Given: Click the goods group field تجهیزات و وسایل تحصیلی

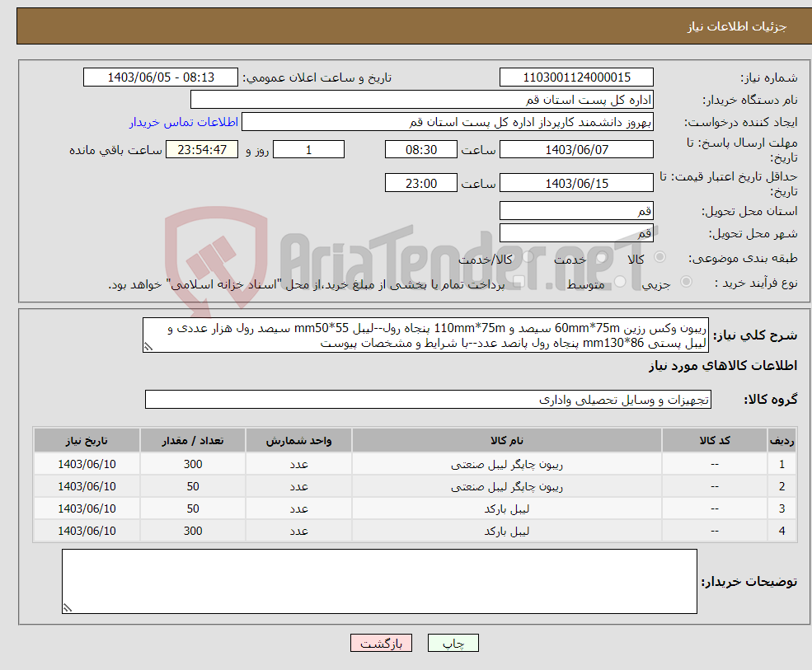Looking at the screenshot, I should pyautogui.click(x=429, y=400).
